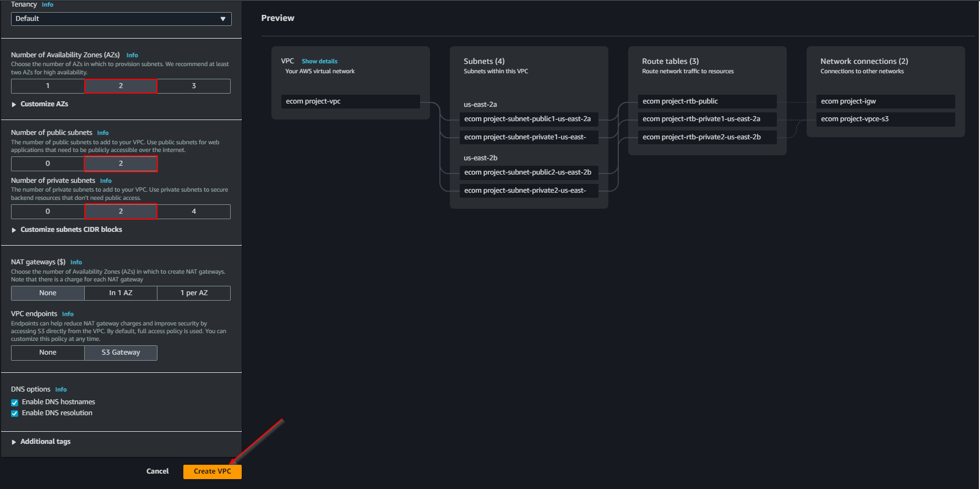The height and width of the screenshot is (489, 980).
Task: Open Info link for NAT gateways
Action: point(76,263)
